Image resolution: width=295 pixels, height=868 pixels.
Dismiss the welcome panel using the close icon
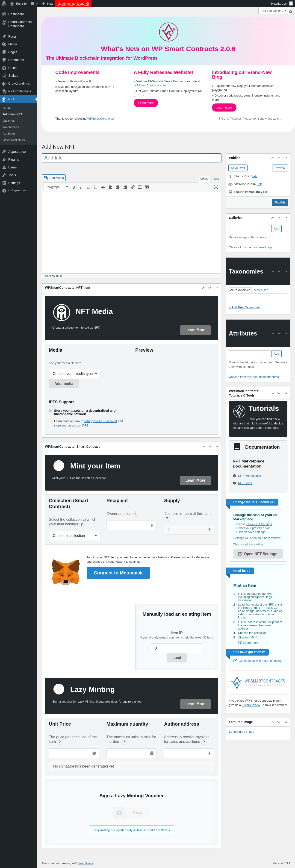tap(290, 12)
